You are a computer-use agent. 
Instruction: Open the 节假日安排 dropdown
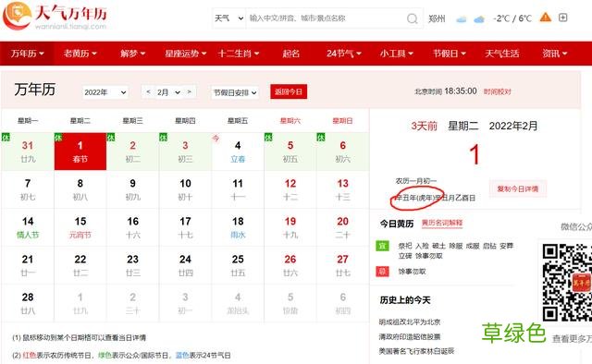click(x=235, y=92)
